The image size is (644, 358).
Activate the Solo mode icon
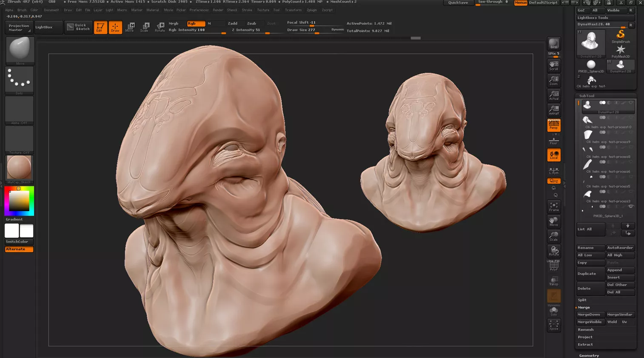pos(553,311)
